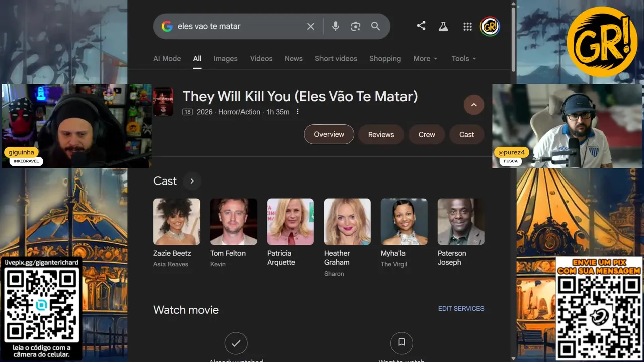The width and height of the screenshot is (644, 362).
Task: Click the name Tom Felton
Action: 228,253
